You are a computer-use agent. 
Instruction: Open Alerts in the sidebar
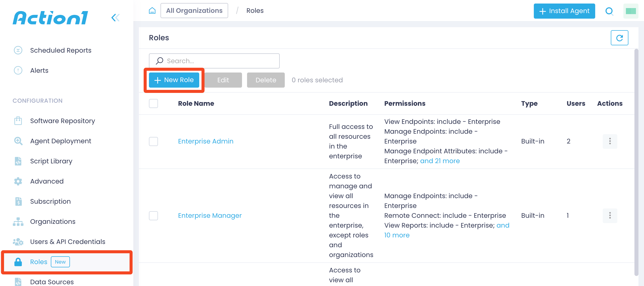tap(39, 70)
